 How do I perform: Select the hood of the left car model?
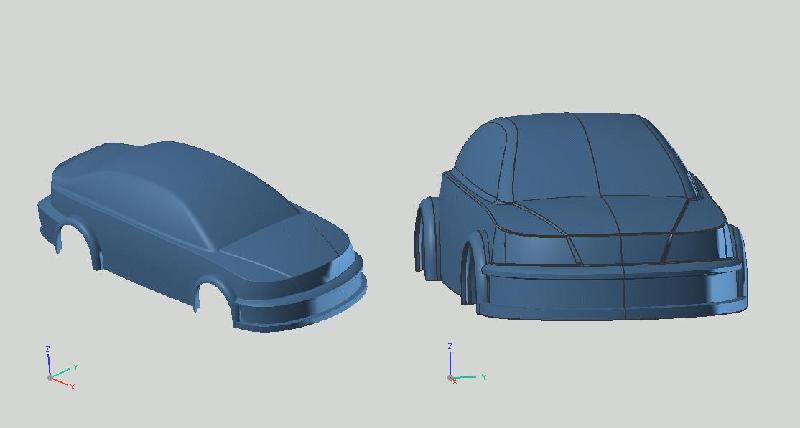click(280, 240)
